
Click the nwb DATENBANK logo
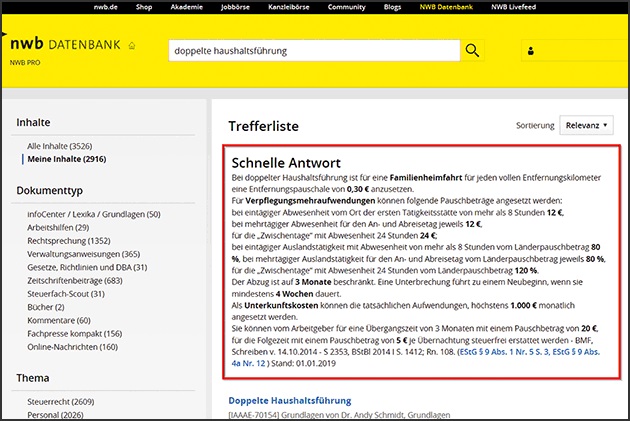66,46
